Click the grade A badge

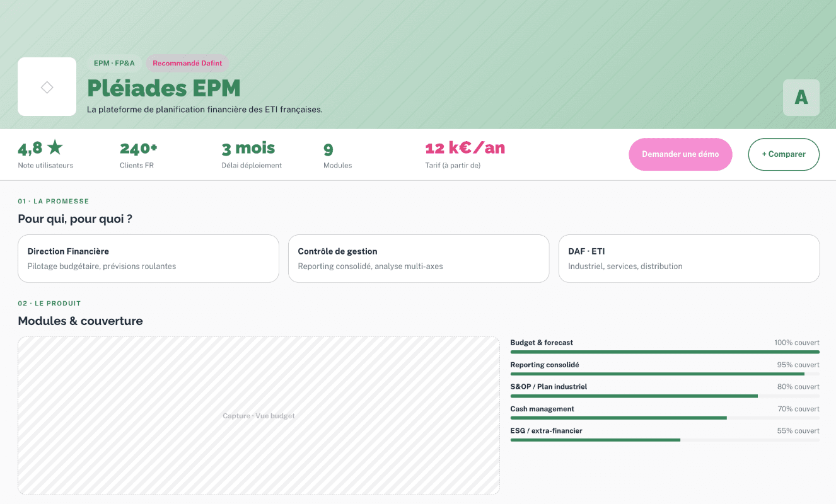pos(801,98)
